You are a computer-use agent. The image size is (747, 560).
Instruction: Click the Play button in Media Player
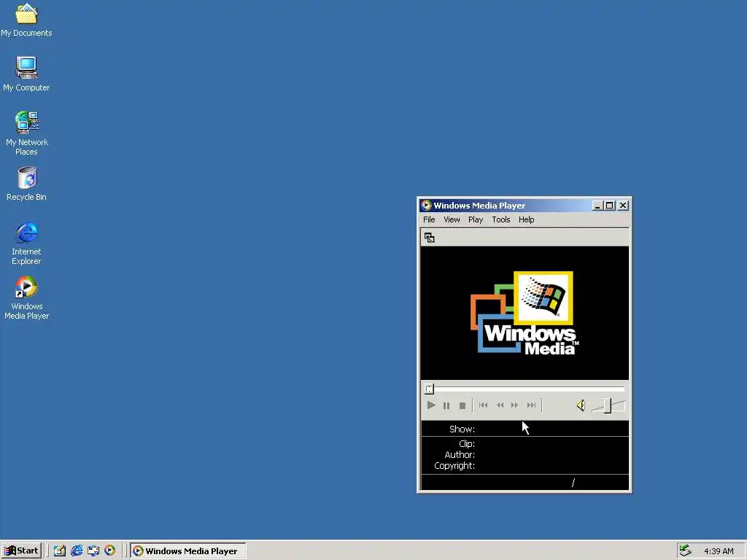(431, 405)
